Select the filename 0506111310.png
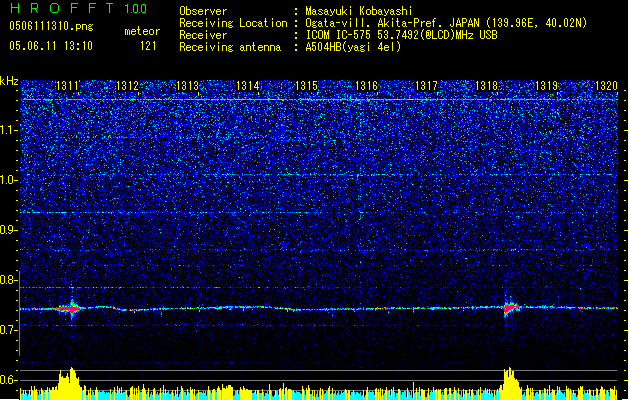629x400 pixels. point(51,26)
